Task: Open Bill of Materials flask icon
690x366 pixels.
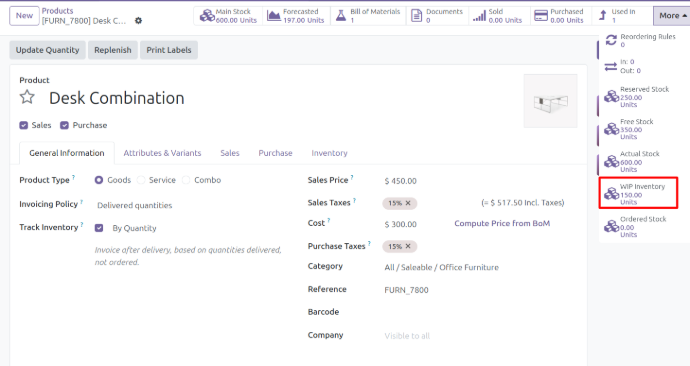Action: (341, 16)
